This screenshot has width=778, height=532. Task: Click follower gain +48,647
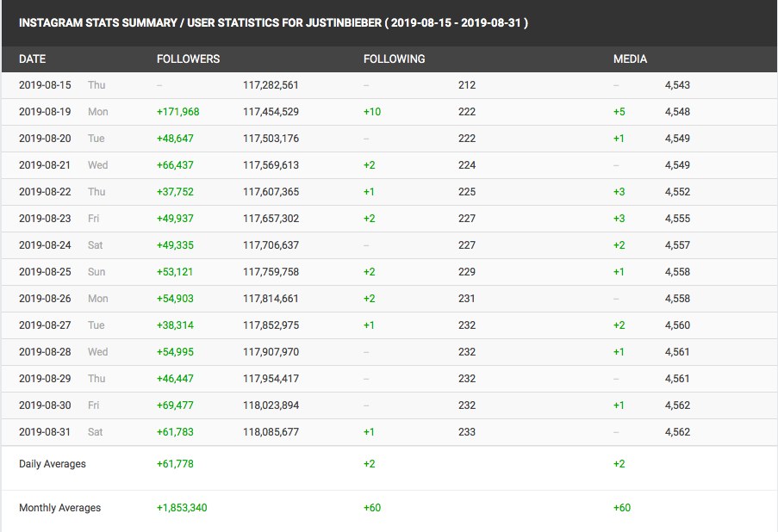pos(175,139)
